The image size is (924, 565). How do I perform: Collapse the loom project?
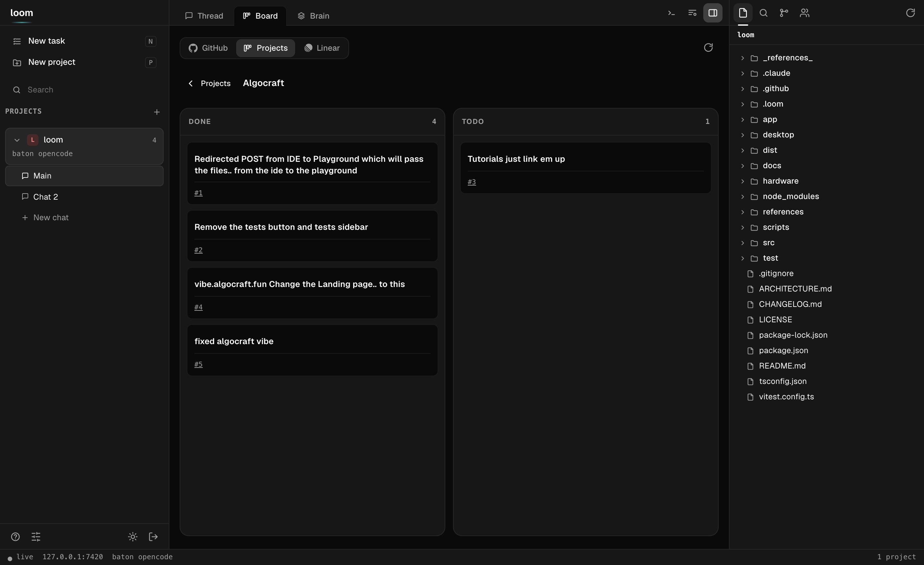(x=17, y=140)
